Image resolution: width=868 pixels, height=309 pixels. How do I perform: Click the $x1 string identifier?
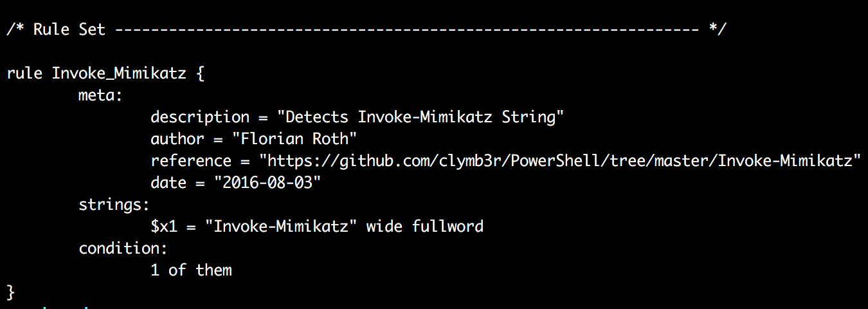pyautogui.click(x=164, y=227)
